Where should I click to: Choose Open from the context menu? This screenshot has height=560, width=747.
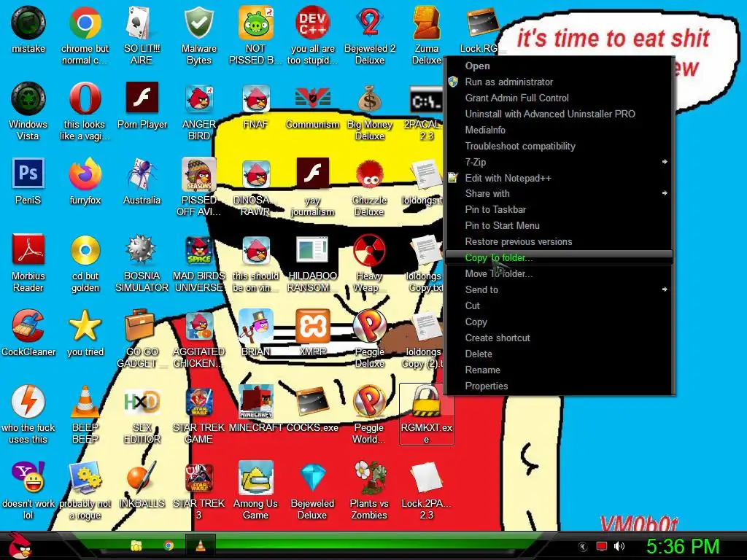[560, 66]
